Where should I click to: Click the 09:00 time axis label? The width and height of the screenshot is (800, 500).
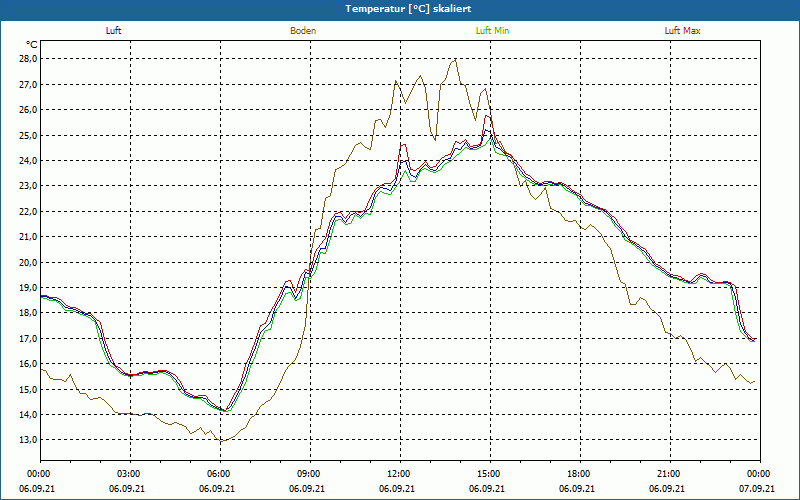pyautogui.click(x=310, y=474)
